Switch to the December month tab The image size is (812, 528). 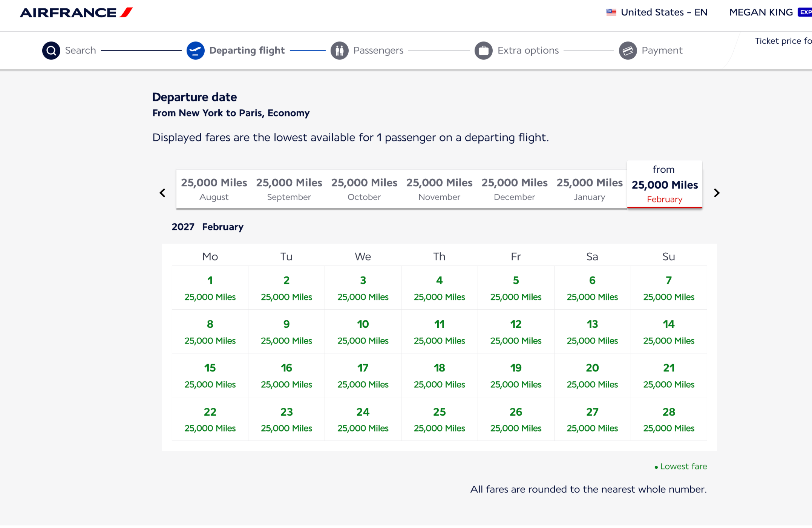pyautogui.click(x=514, y=189)
